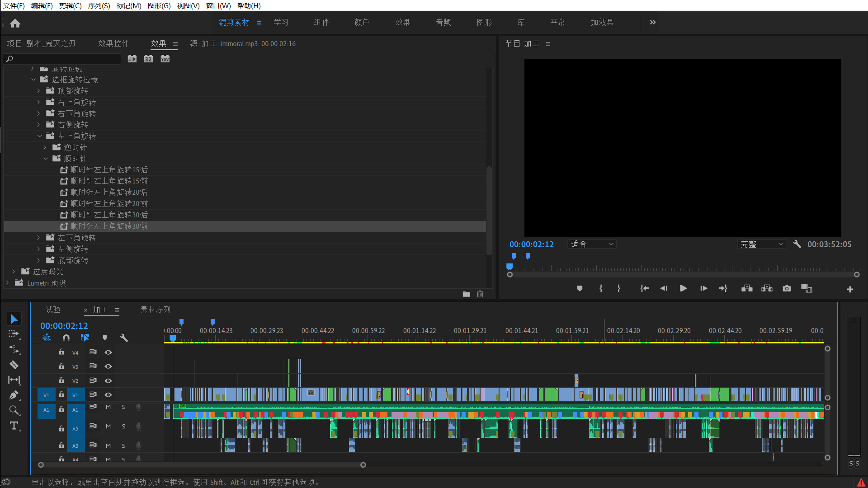Select the Razor tool
Screen dimensions: 868x488
pos(14,365)
